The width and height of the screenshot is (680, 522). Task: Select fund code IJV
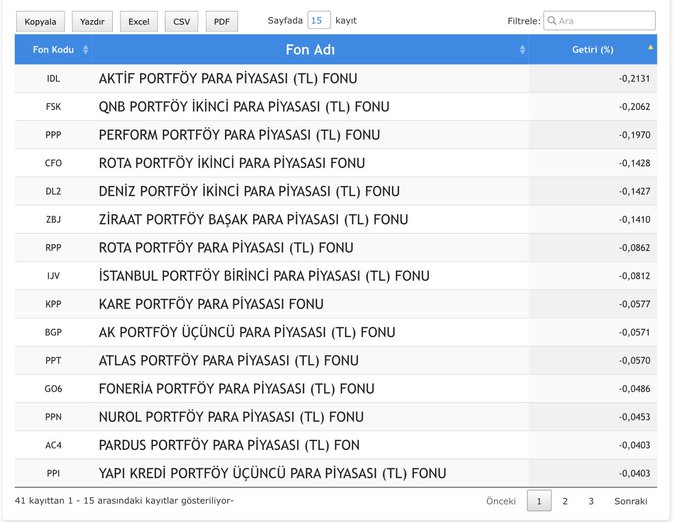pos(53,276)
